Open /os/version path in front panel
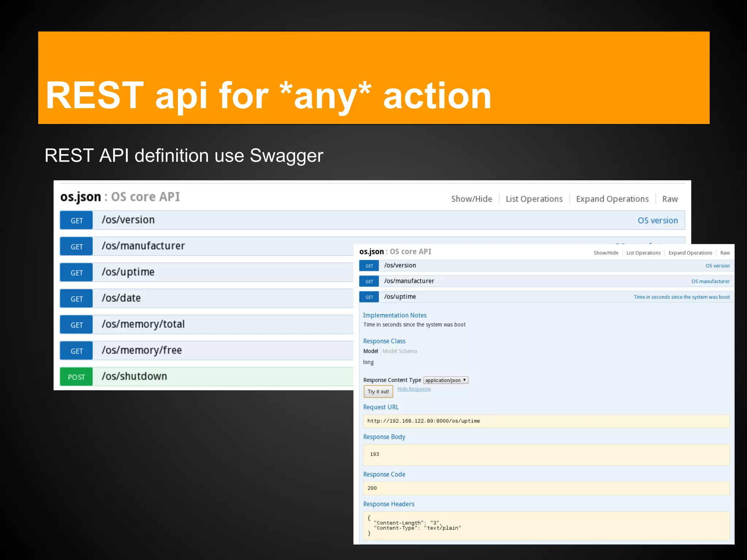This screenshot has height=560, width=747. pyautogui.click(x=400, y=265)
